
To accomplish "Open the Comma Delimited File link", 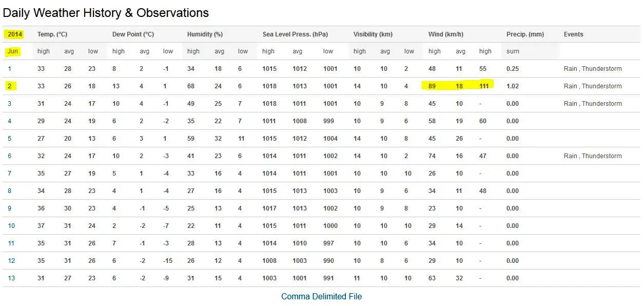I will click(321, 296).
